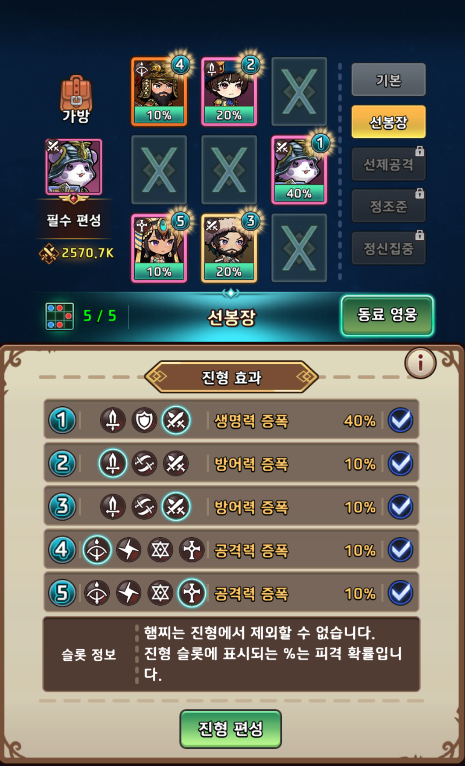Click the 진형 편성 button
This screenshot has width=465, height=766.
(231, 729)
